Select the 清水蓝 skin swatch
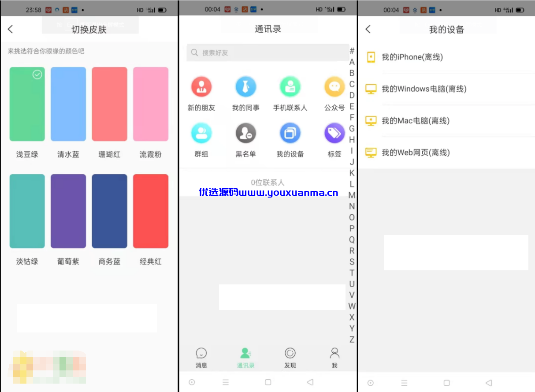Viewport: 535px width, 392px height. tap(68, 104)
